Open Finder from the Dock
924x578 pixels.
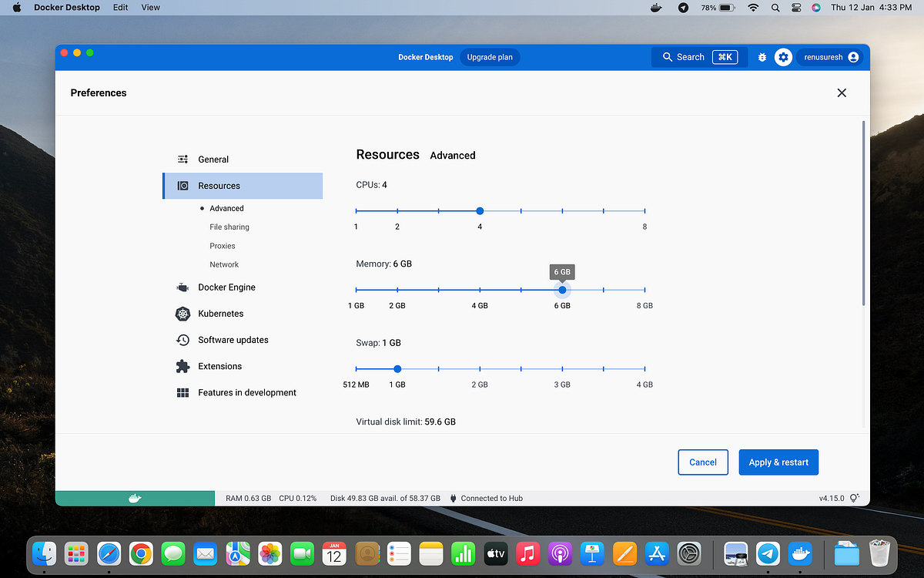[45, 553]
